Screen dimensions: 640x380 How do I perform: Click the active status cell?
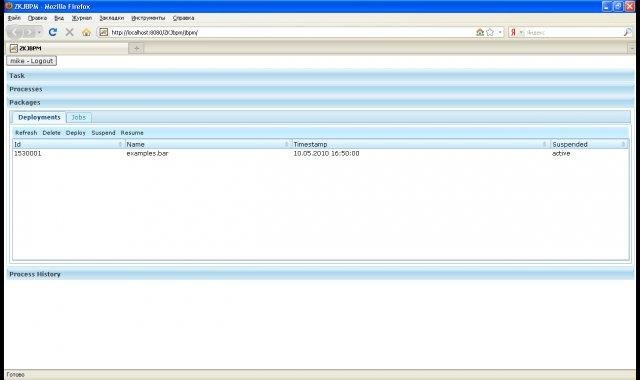[561, 153]
